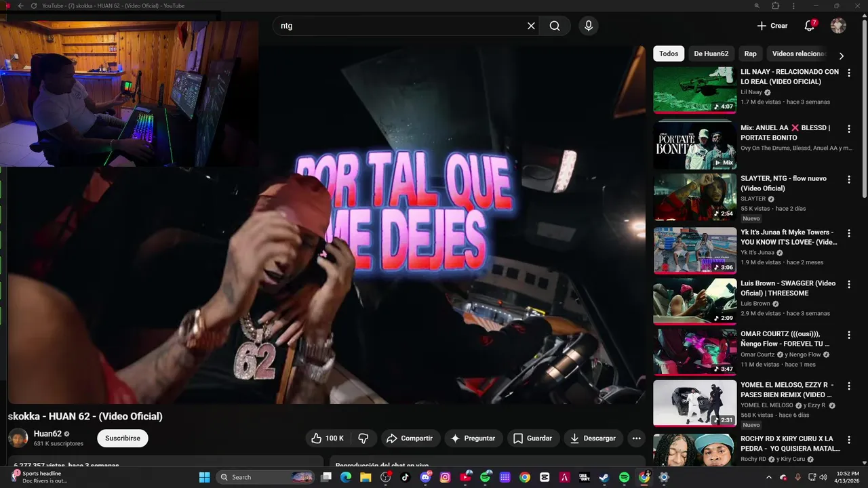Viewport: 868px width, 488px height.
Task: Open Call of Duty from taskbar
Action: click(585, 477)
